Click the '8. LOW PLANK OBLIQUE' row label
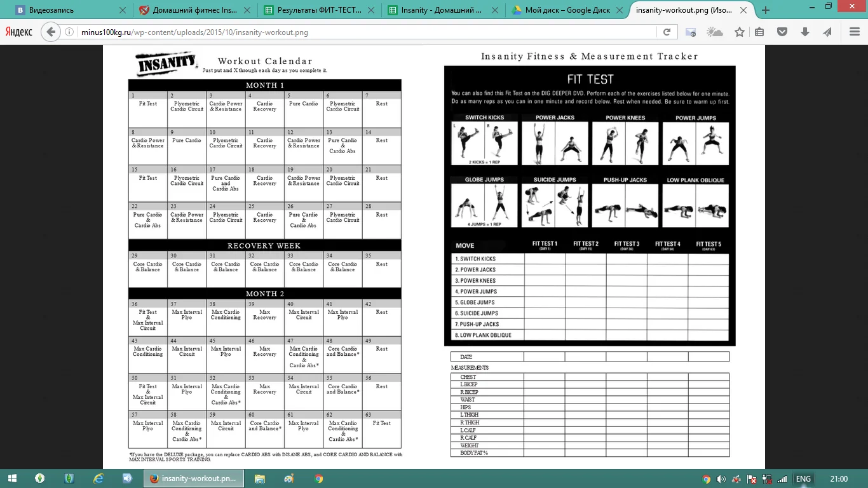The image size is (868, 488). (x=484, y=335)
